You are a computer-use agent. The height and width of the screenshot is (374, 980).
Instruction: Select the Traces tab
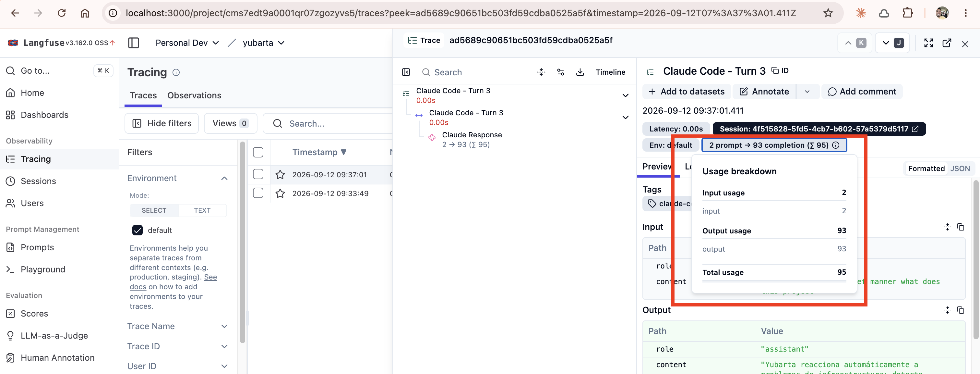tap(143, 95)
